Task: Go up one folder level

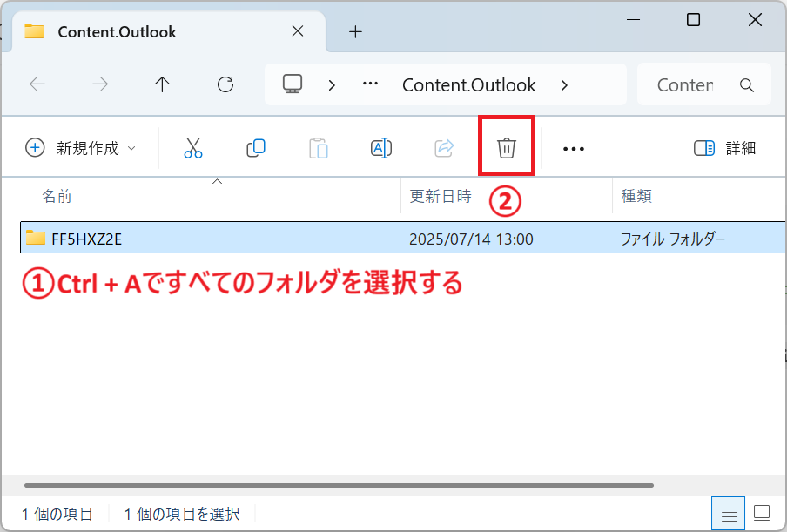Action: [162, 84]
